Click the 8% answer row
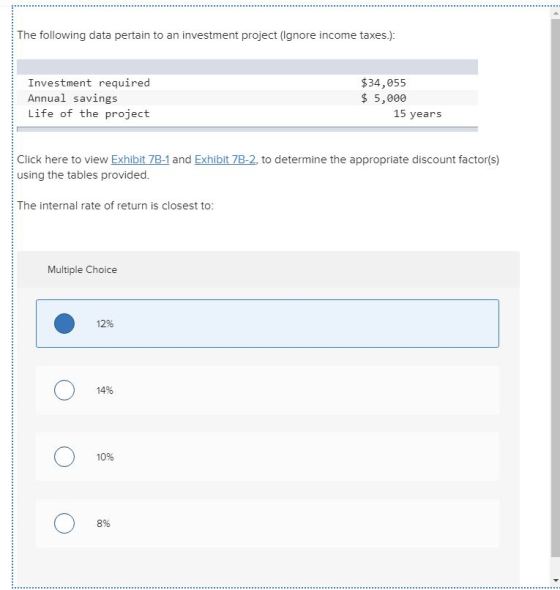Viewport: 560px width, 590px height. [x=268, y=523]
